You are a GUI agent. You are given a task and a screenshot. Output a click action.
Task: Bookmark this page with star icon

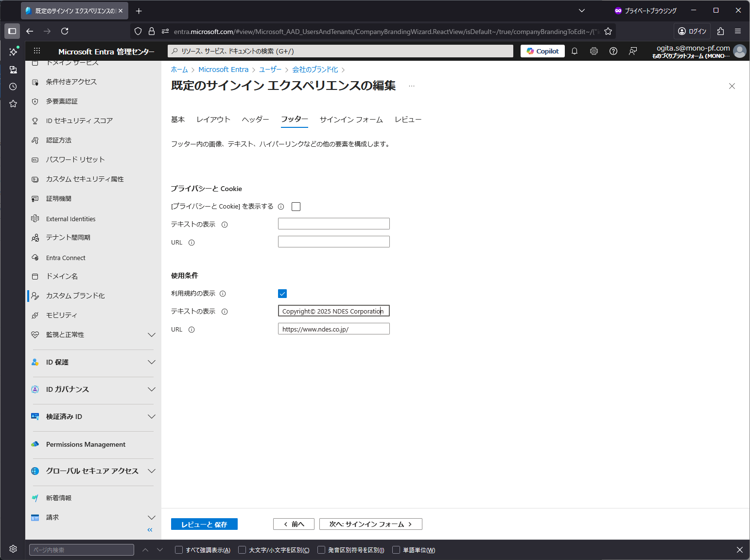(x=608, y=31)
